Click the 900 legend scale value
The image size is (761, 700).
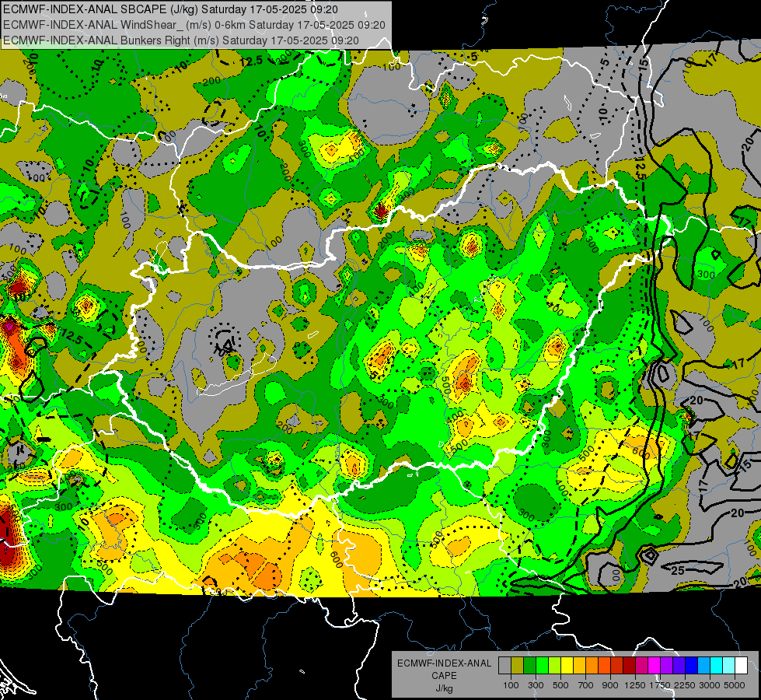pos(610,685)
